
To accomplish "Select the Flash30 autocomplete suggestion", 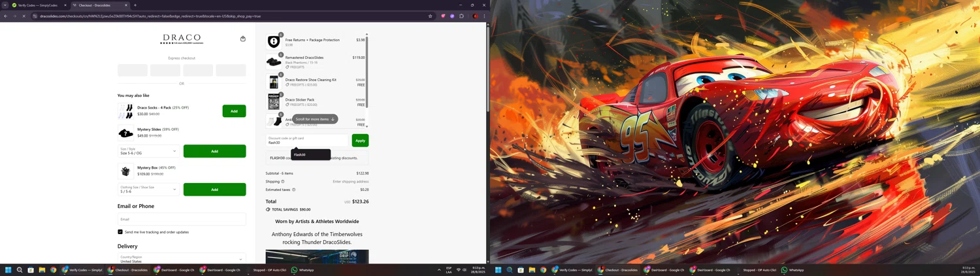I will point(310,154).
